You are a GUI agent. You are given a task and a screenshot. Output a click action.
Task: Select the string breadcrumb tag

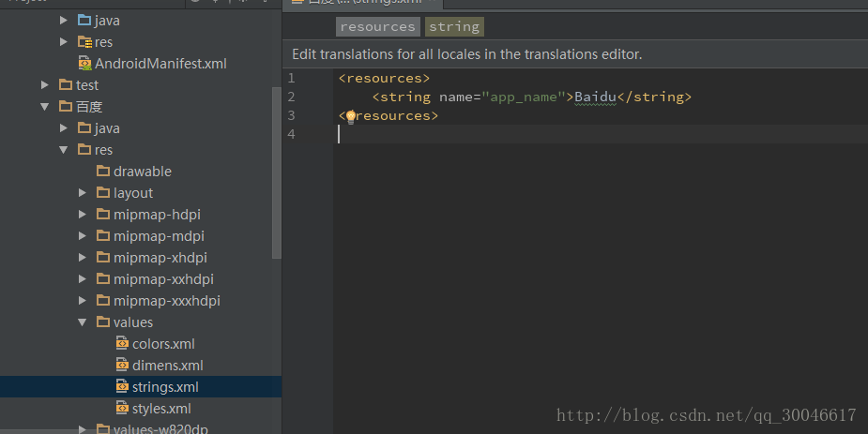(x=454, y=27)
